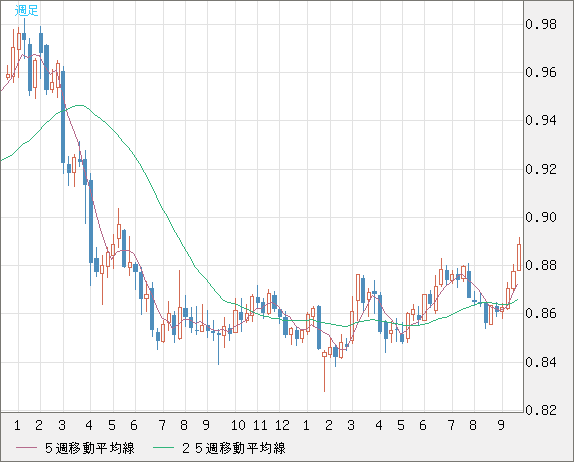The height and width of the screenshot is (462, 574).
Task: Click month 11 on the time axis
Action: coord(260,425)
